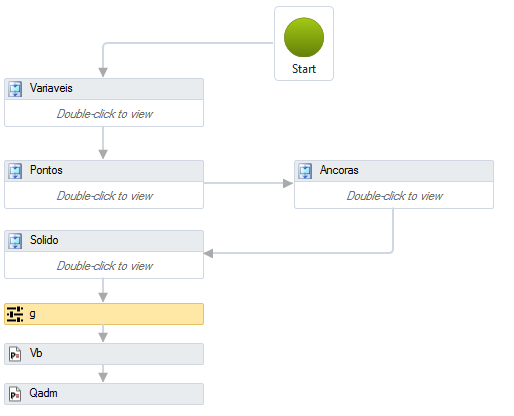Click the Start label text
514x416 pixels.
pyautogui.click(x=304, y=69)
